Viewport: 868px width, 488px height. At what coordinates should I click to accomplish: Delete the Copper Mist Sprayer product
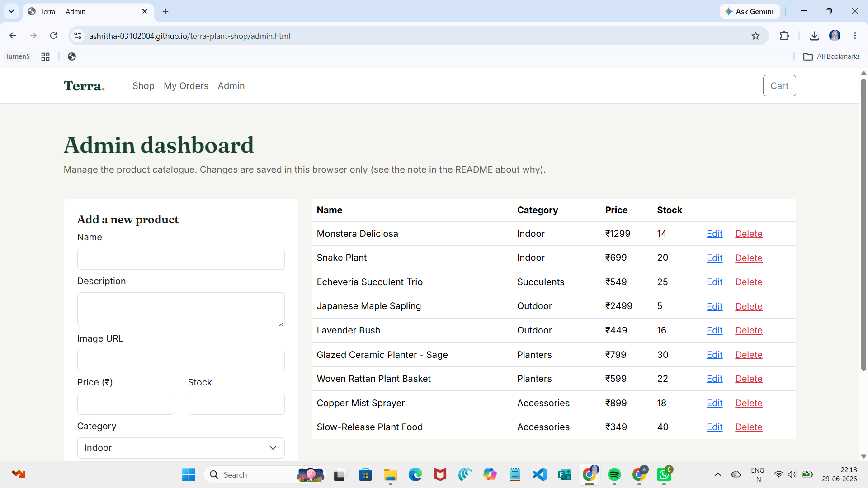(749, 403)
